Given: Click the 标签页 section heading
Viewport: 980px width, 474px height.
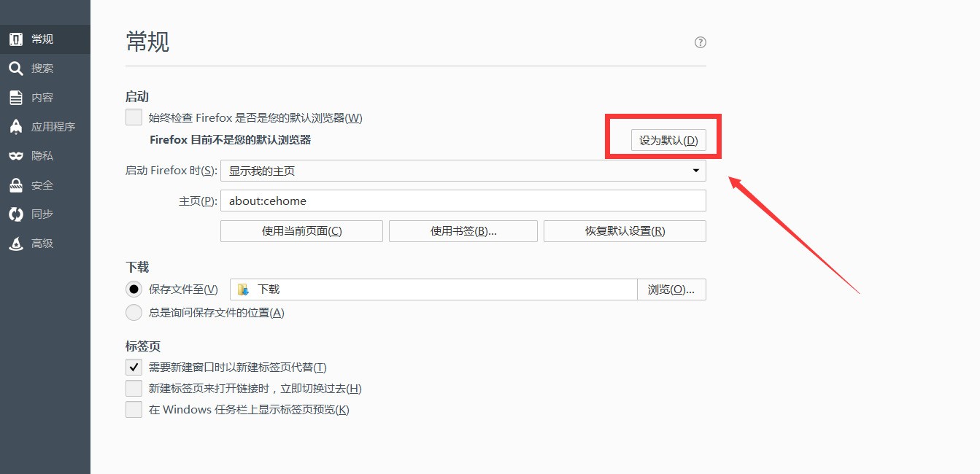Looking at the screenshot, I should click(x=143, y=346).
